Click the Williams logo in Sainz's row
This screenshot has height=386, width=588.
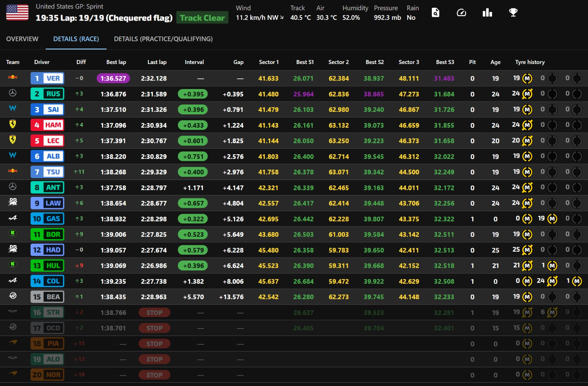(12, 109)
